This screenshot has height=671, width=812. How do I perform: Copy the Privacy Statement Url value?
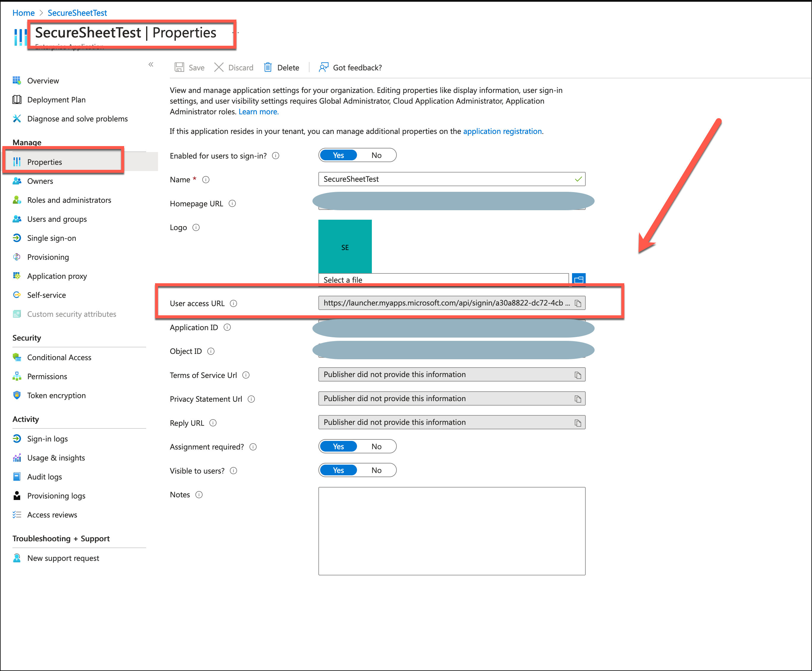point(578,399)
